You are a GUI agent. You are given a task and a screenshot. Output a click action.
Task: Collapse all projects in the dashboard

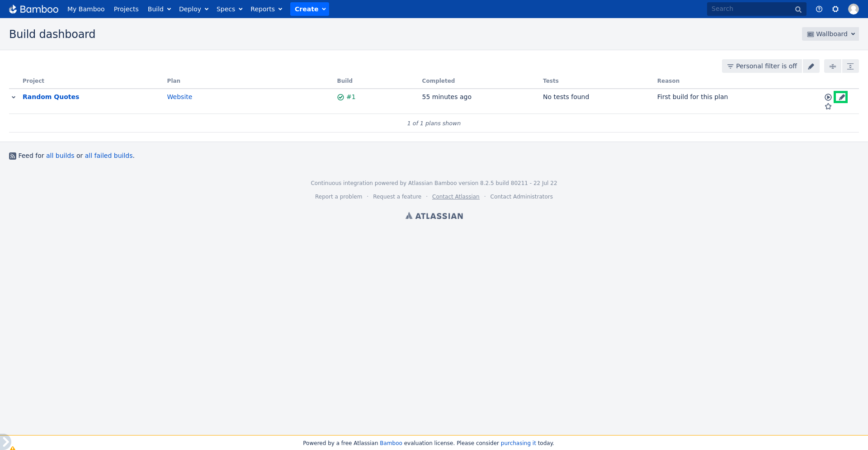coord(832,66)
